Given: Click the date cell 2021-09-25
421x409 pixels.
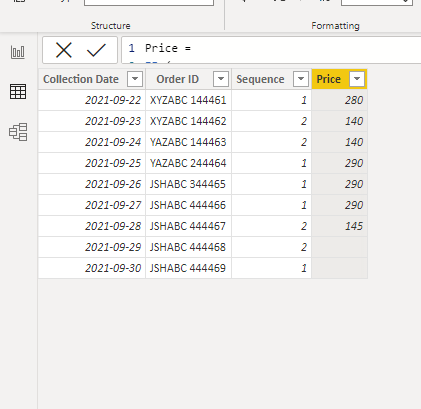Looking at the screenshot, I should (92, 163).
